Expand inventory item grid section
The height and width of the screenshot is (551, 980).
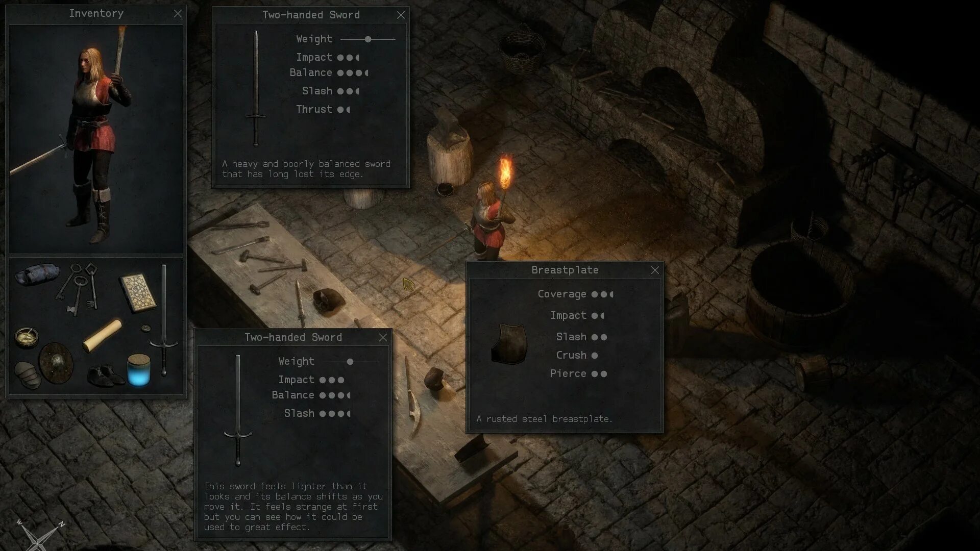(96, 254)
